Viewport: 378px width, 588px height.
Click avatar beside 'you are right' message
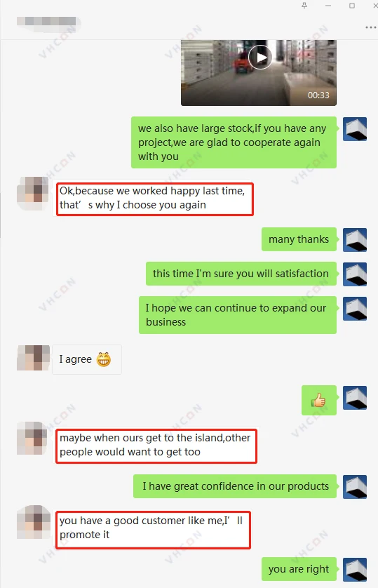tap(355, 569)
